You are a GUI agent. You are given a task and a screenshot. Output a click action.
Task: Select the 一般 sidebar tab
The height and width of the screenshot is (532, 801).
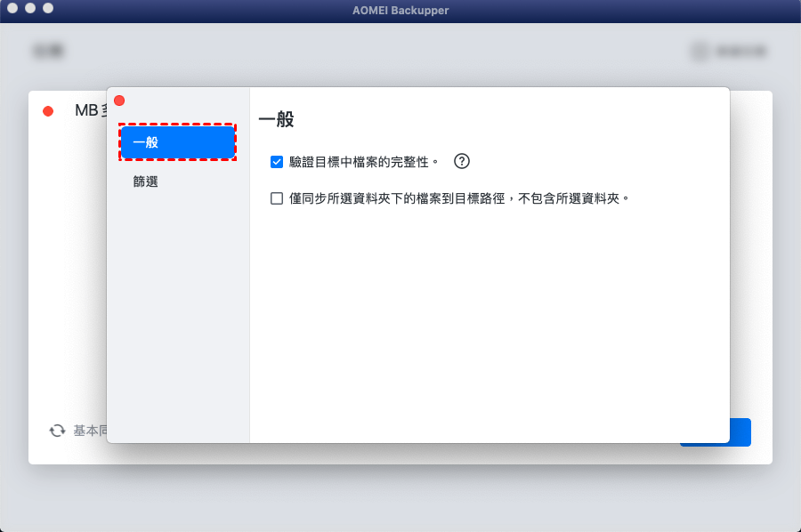[178, 142]
